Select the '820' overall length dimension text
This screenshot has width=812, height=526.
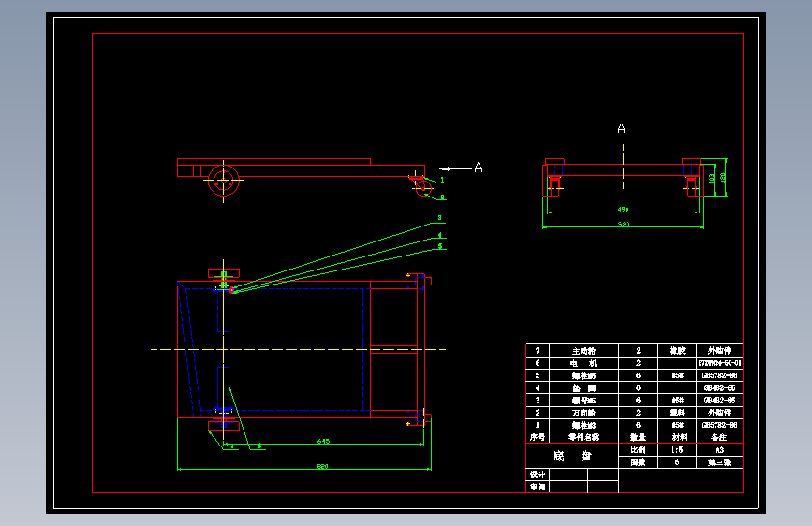pyautogui.click(x=322, y=466)
